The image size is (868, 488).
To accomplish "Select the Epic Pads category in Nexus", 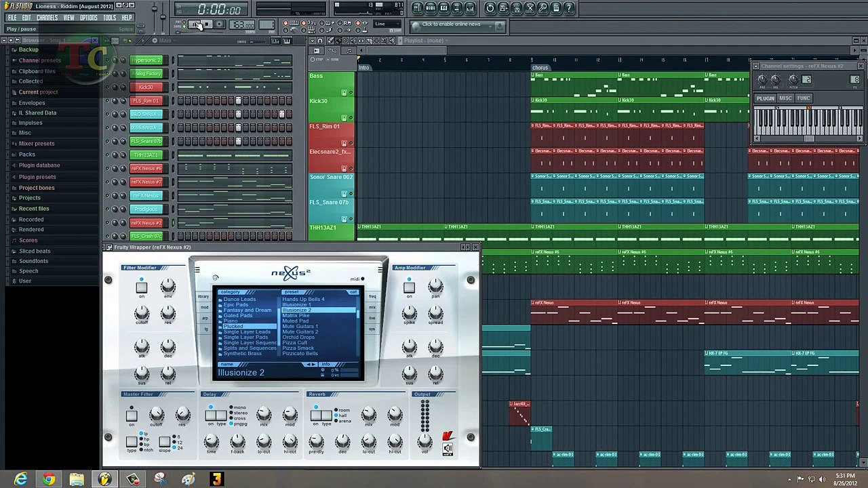I will pos(236,305).
